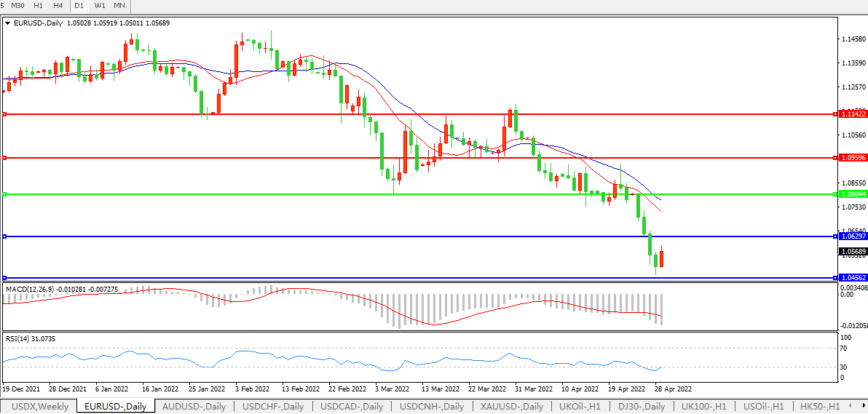The image size is (868, 414).
Task: Toggle the H1 timeframe button
Action: pos(39,6)
